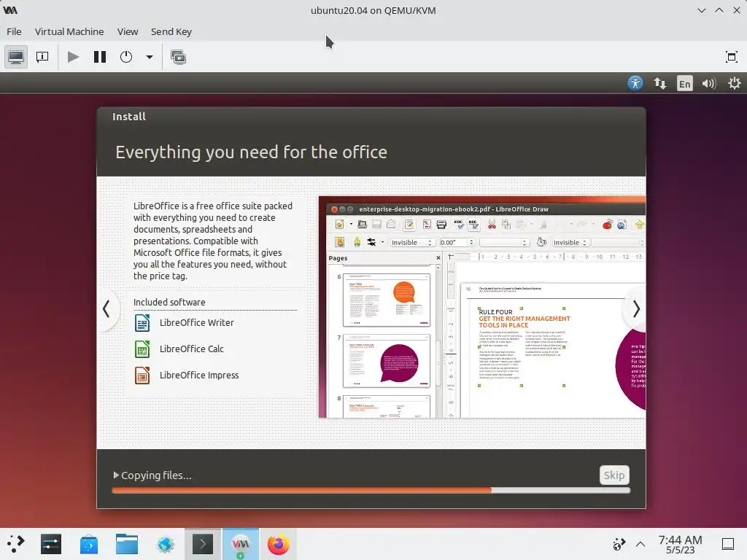Open Firefox from the taskbar
The width and height of the screenshot is (747, 560).
pos(278,544)
